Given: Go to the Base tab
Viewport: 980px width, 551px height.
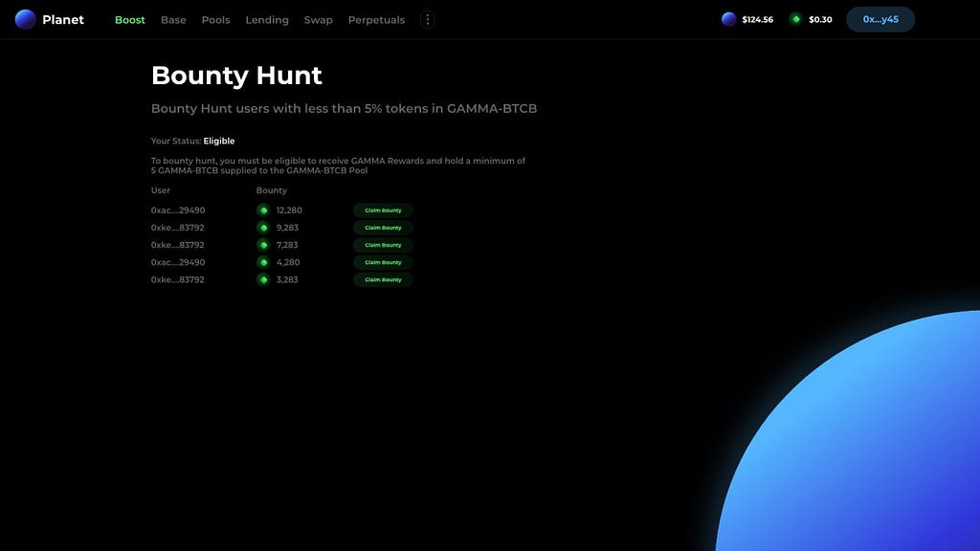Looking at the screenshot, I should tap(173, 20).
